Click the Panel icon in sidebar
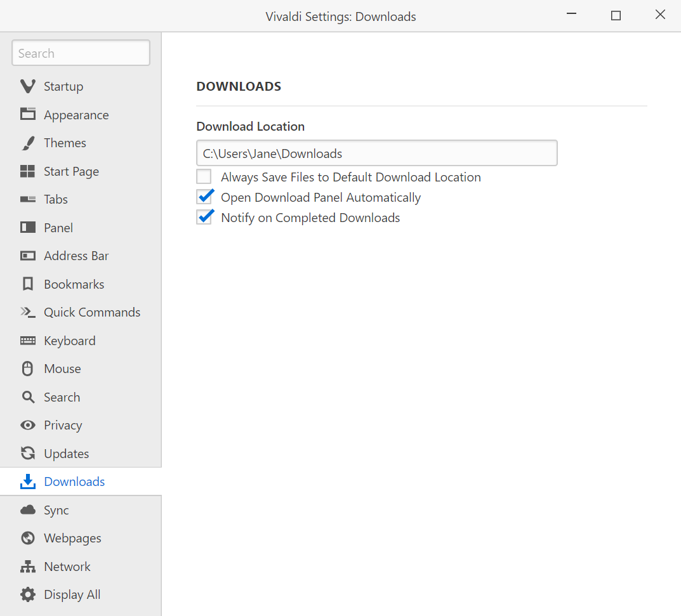Image resolution: width=681 pixels, height=616 pixels. (28, 228)
